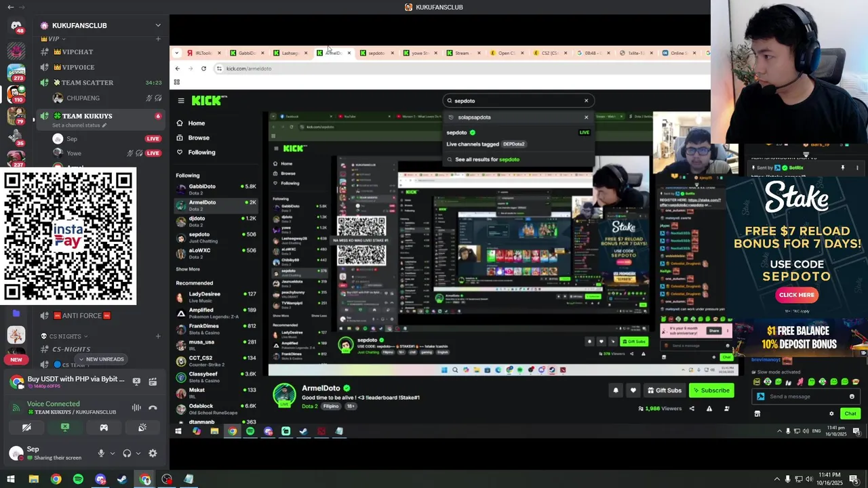Viewport: 868px width, 488px height.
Task: Click the green Chat send button
Action: [x=850, y=413]
